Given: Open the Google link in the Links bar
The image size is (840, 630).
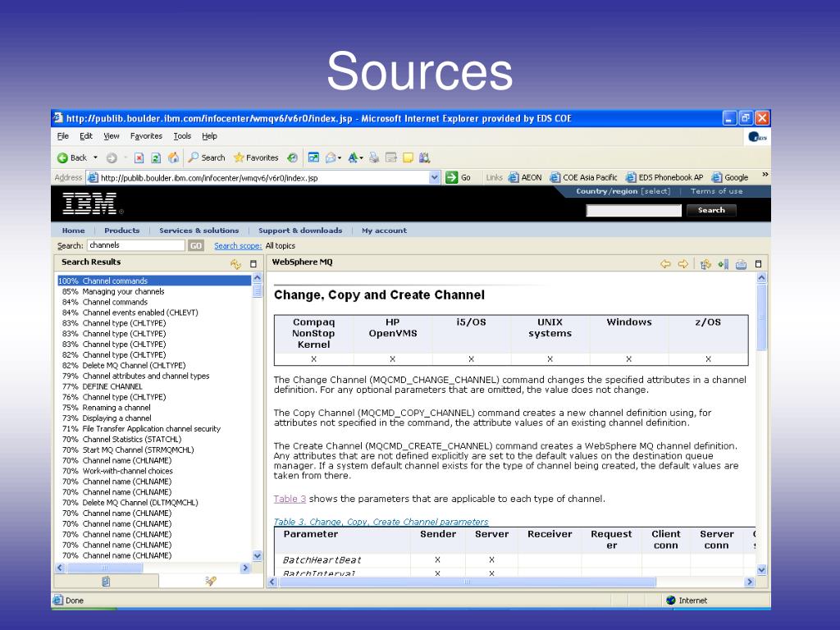Looking at the screenshot, I should (x=729, y=177).
